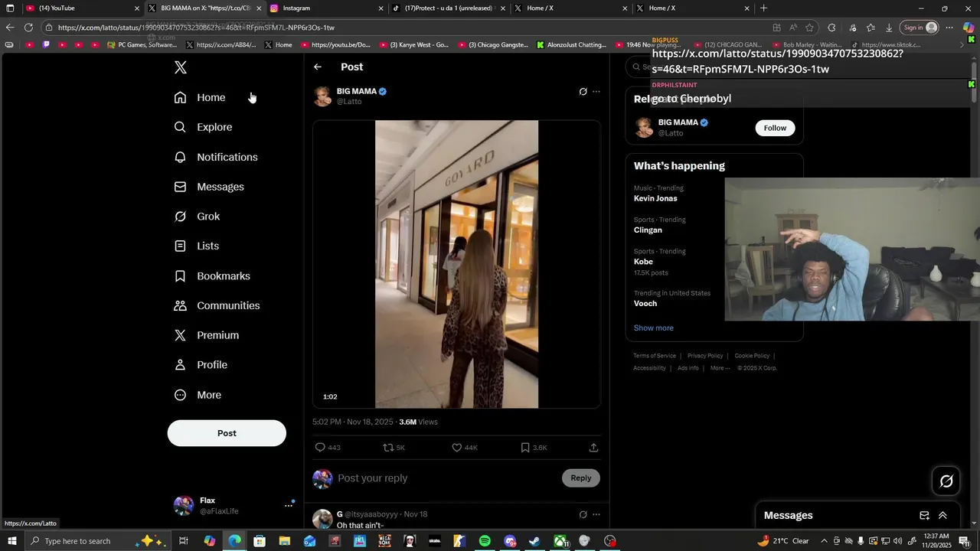
Task: Open the Kanye West bookmark
Action: coord(416,45)
